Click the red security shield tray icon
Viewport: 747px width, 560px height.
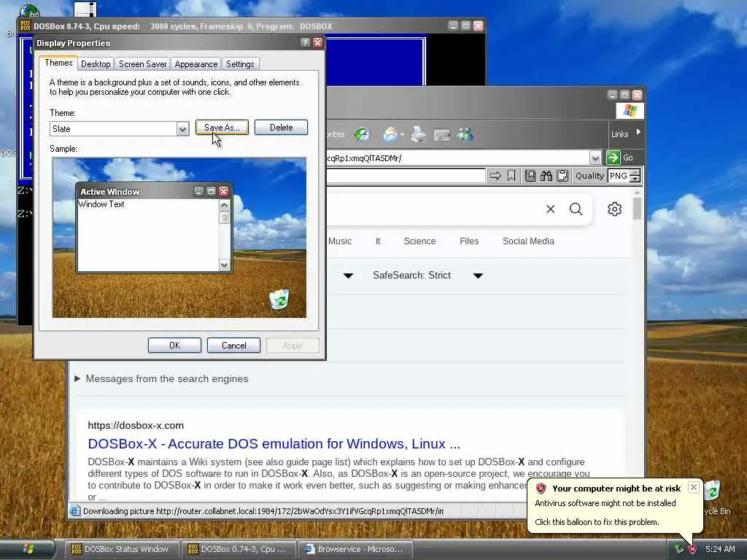coord(693,549)
